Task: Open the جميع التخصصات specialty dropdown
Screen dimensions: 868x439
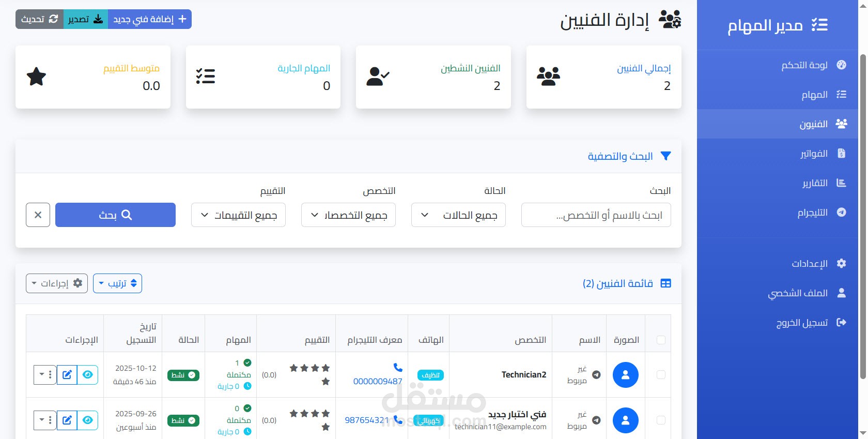Action: click(x=348, y=215)
